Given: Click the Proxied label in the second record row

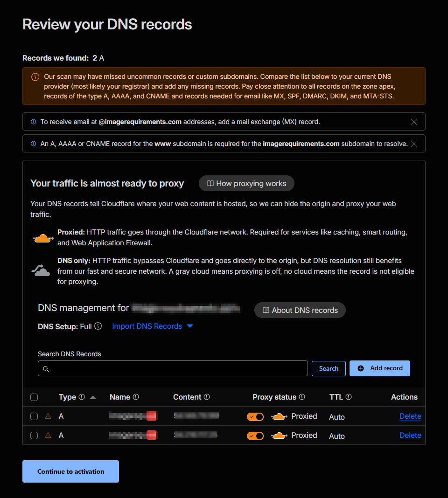Looking at the screenshot, I should pyautogui.click(x=304, y=436).
